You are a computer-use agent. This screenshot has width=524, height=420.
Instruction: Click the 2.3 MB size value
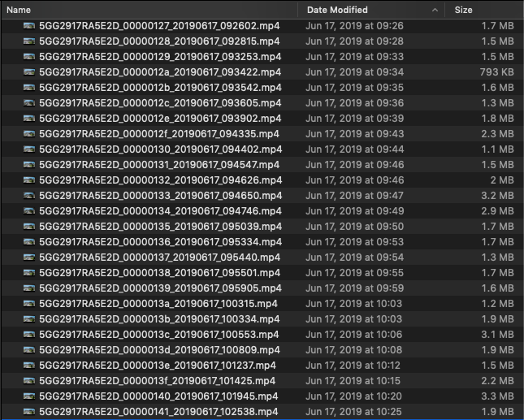(x=498, y=134)
